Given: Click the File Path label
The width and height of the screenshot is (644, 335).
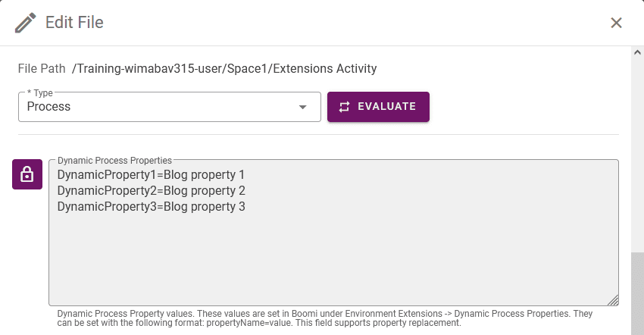Looking at the screenshot, I should point(42,68).
